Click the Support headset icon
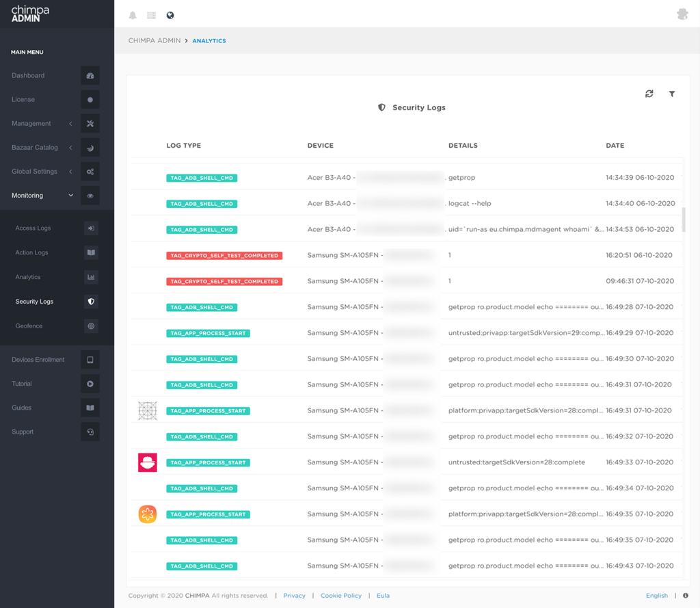This screenshot has height=608, width=700. click(90, 432)
